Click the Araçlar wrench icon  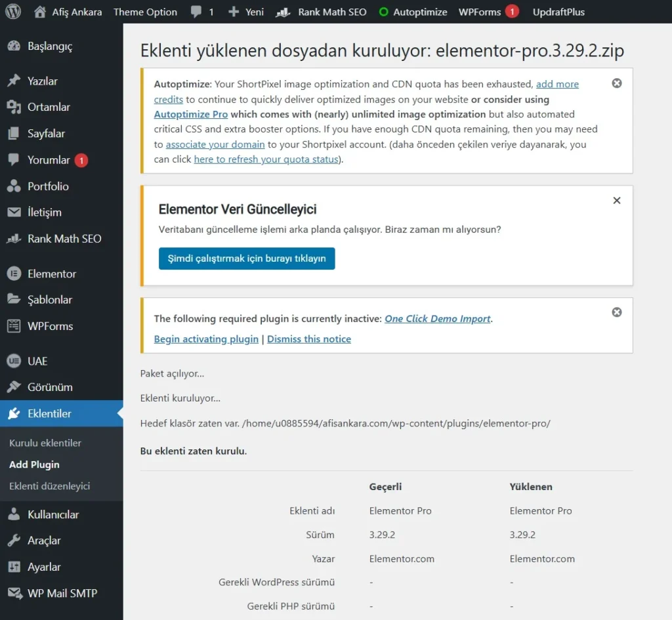tap(14, 541)
